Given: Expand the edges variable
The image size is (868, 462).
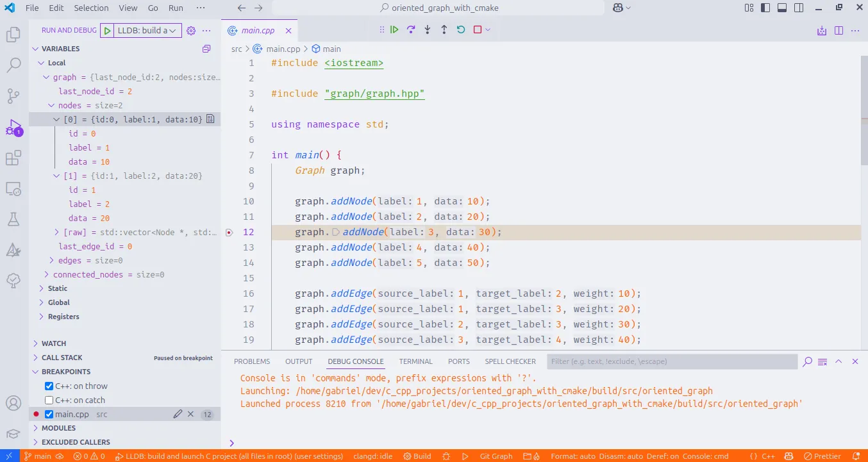Looking at the screenshot, I should point(51,260).
